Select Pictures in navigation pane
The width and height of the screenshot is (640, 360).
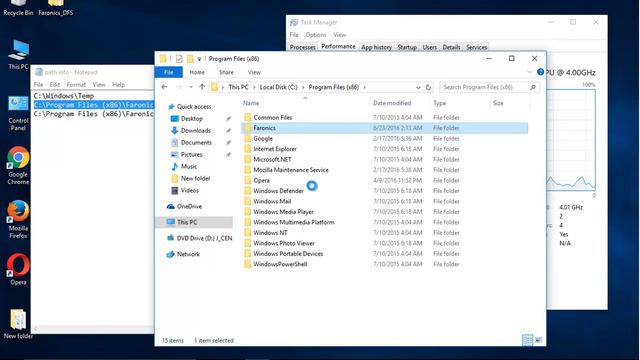191,154
